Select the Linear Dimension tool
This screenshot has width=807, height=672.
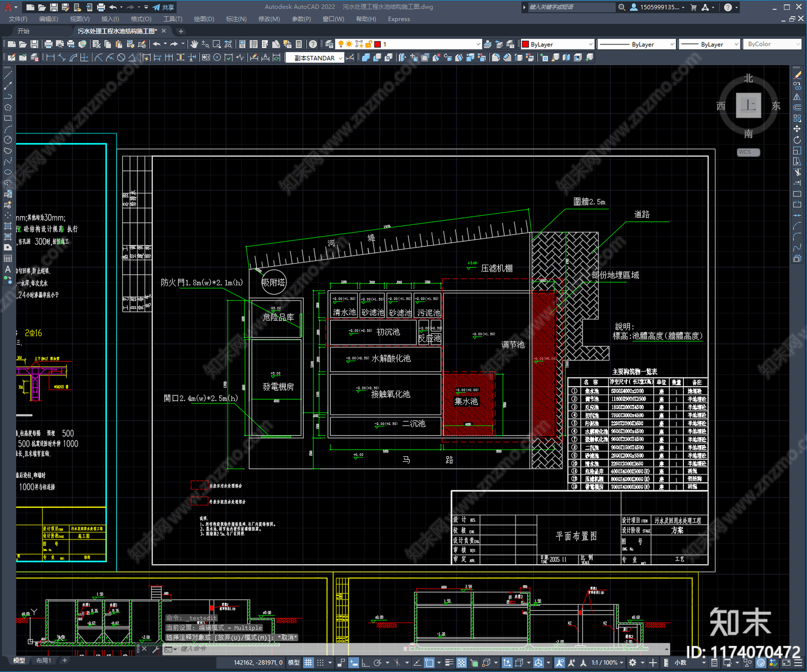pos(50,57)
